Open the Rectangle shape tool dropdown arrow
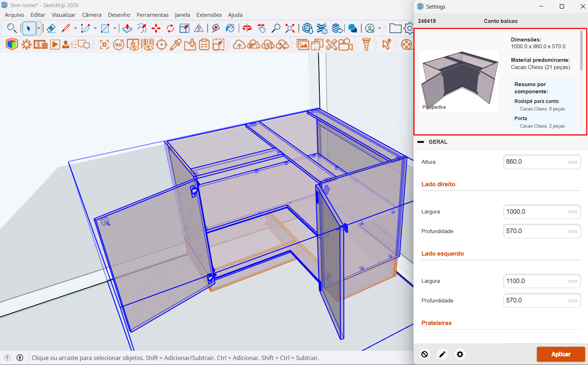 115,28
